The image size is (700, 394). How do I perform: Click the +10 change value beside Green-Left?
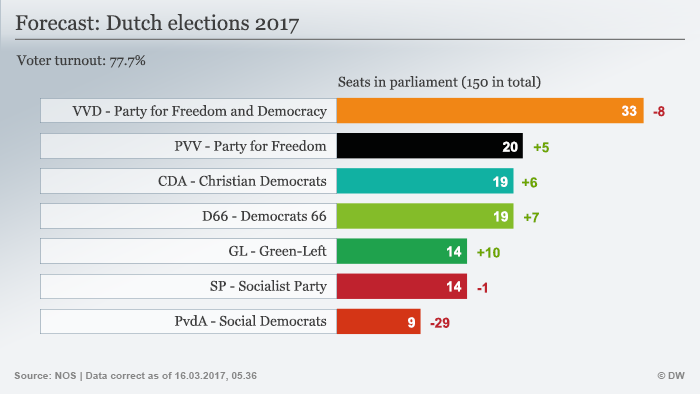point(488,253)
